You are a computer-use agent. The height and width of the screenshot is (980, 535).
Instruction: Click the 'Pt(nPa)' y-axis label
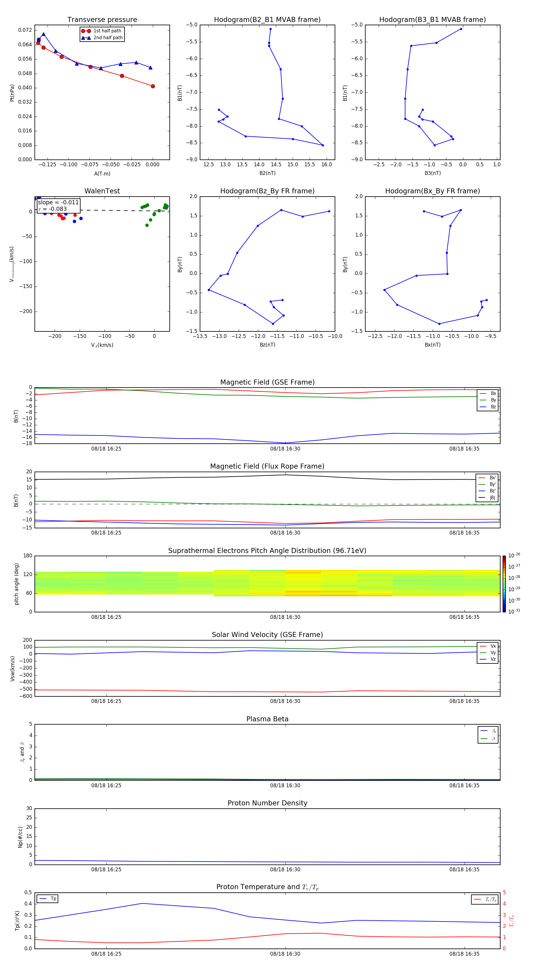[12, 93]
